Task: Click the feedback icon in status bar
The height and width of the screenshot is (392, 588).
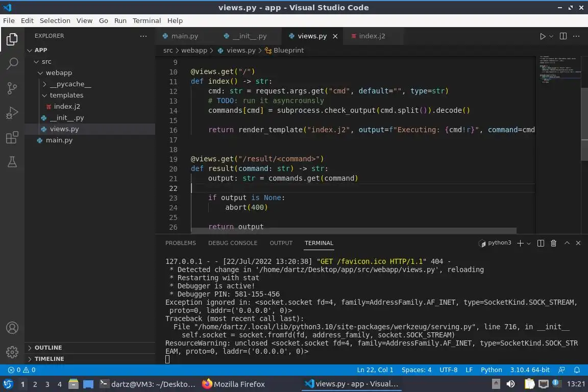Action: click(561, 370)
